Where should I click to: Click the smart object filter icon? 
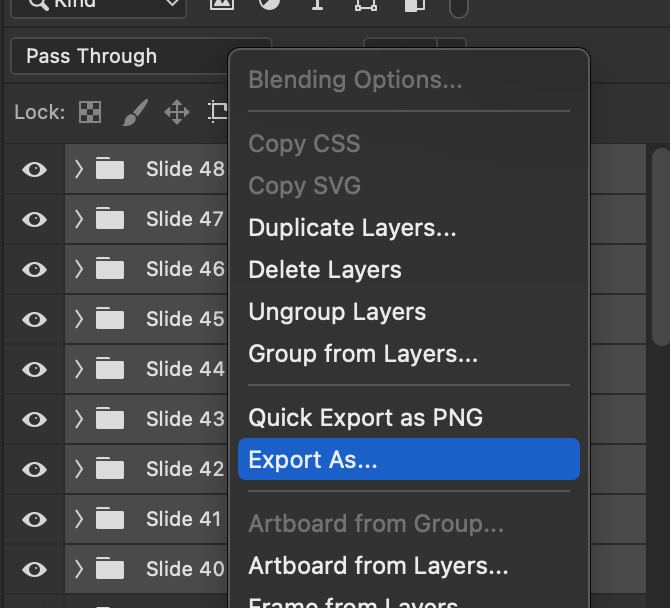click(413, 5)
